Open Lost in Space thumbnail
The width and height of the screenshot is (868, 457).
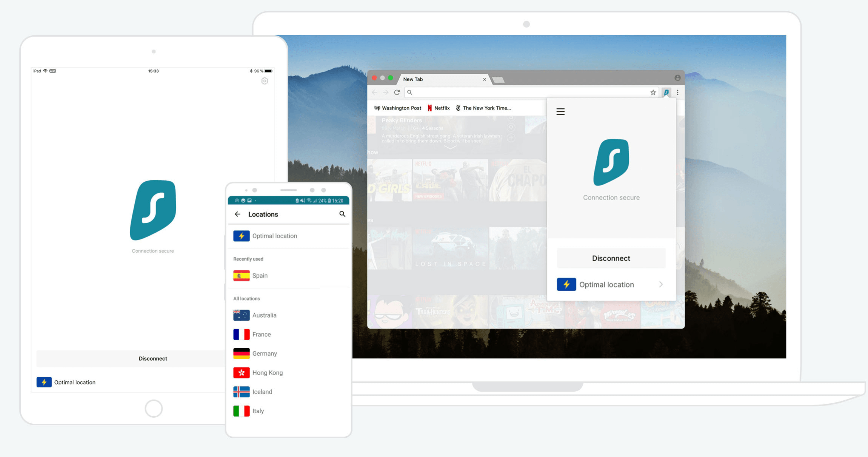point(450,248)
